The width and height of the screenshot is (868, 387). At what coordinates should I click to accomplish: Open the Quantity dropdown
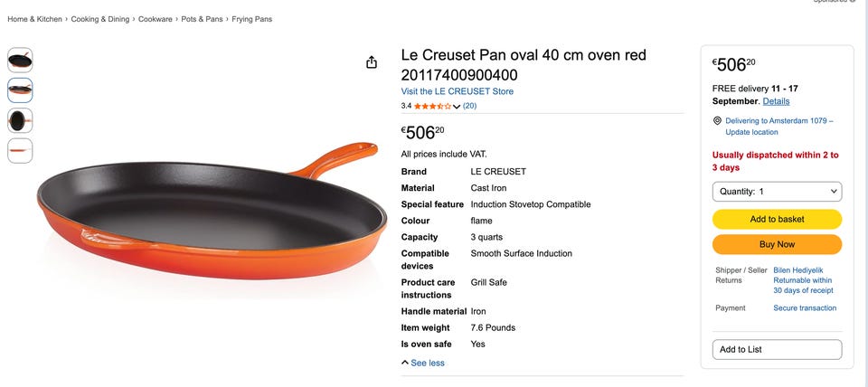tap(777, 192)
